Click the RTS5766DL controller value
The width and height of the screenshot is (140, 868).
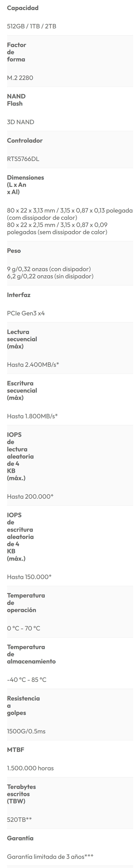(x=23, y=159)
